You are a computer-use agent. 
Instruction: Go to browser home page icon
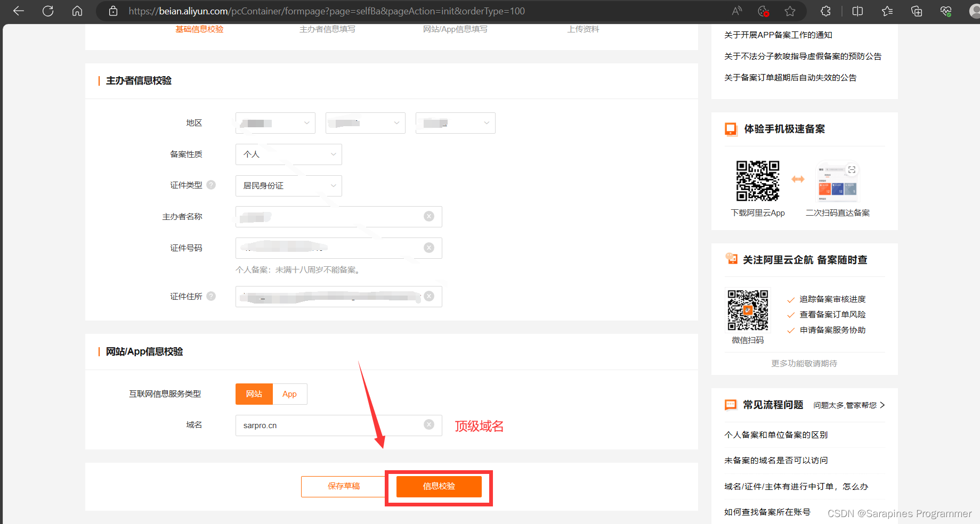point(77,11)
